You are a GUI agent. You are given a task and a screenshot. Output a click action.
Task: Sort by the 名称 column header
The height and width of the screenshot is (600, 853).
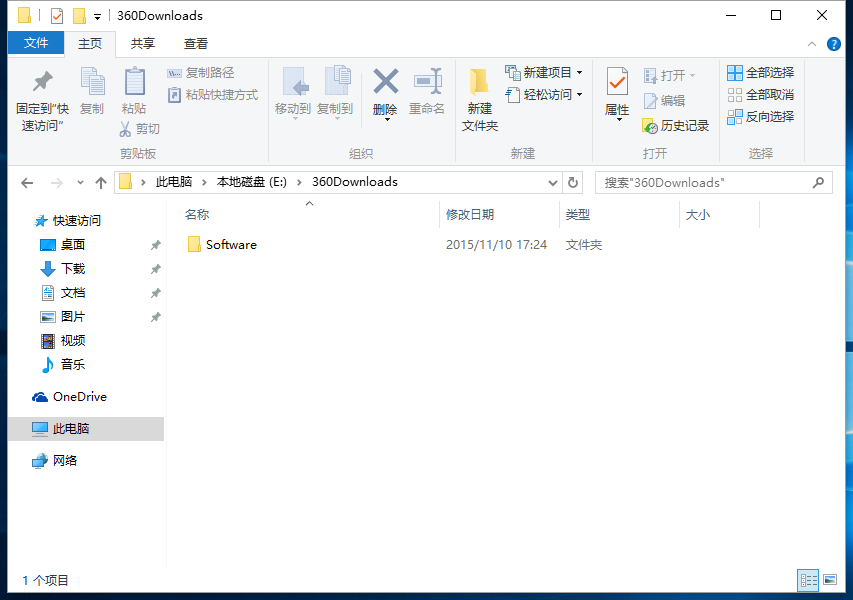(196, 215)
